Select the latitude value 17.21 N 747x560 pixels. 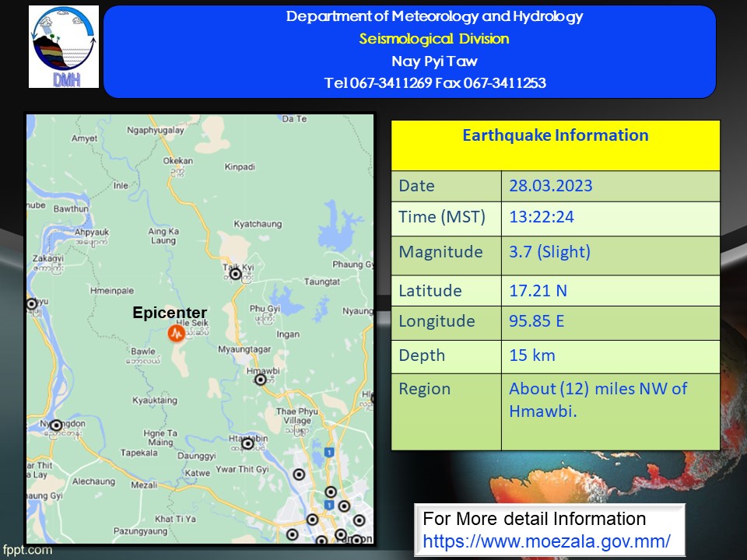(x=538, y=291)
